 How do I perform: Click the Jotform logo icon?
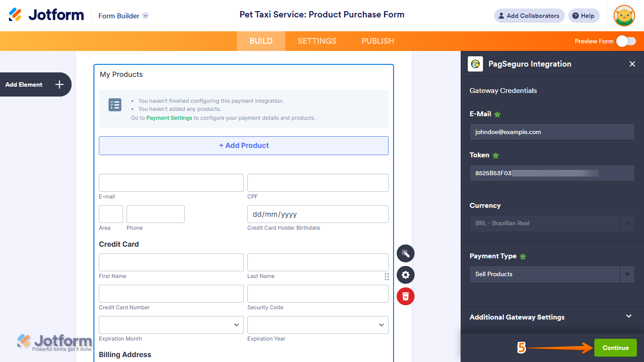15,15
